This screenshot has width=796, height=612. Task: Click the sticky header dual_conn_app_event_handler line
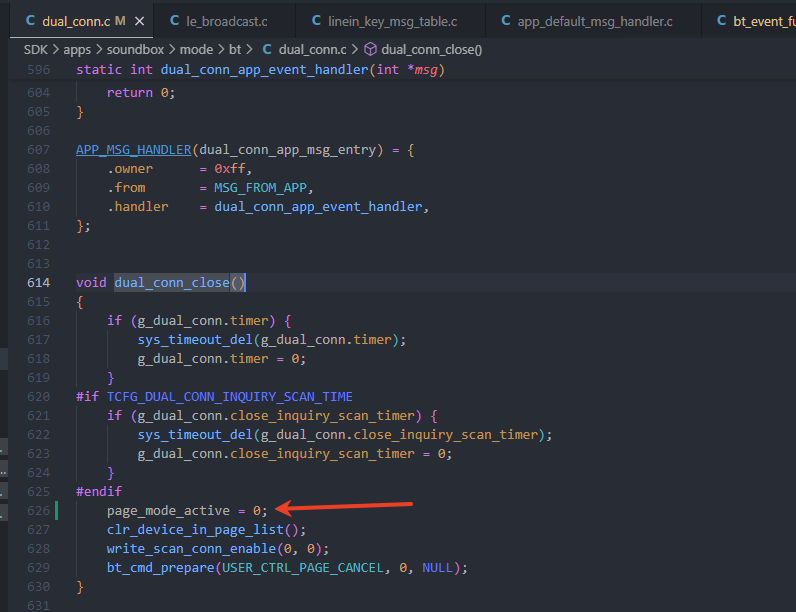tap(260, 70)
